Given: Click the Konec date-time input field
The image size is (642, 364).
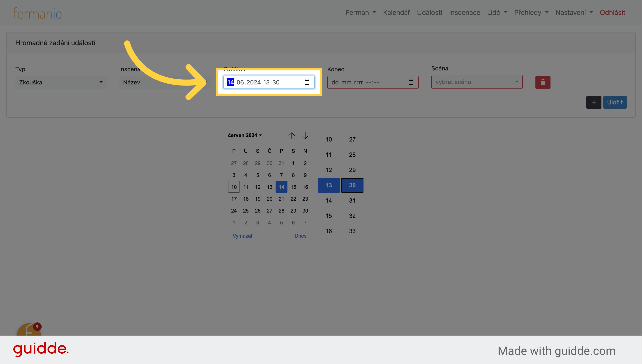Looking at the screenshot, I should click(373, 82).
